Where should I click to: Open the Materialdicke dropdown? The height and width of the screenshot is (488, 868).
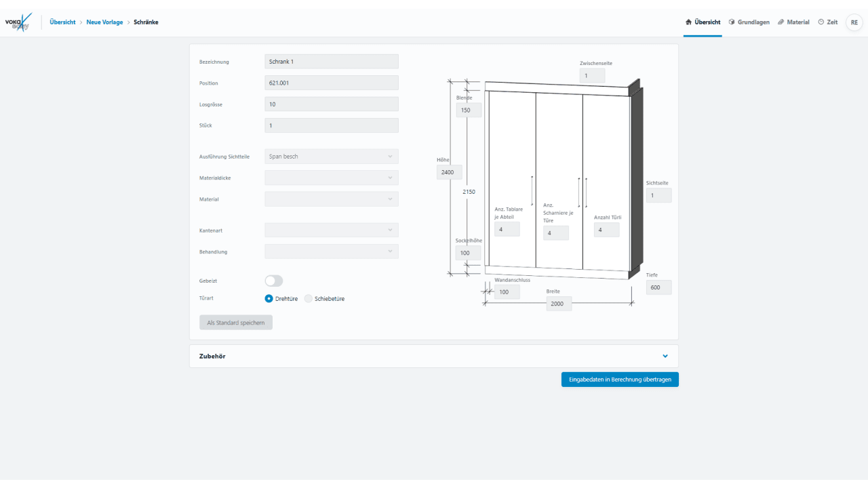[332, 178]
